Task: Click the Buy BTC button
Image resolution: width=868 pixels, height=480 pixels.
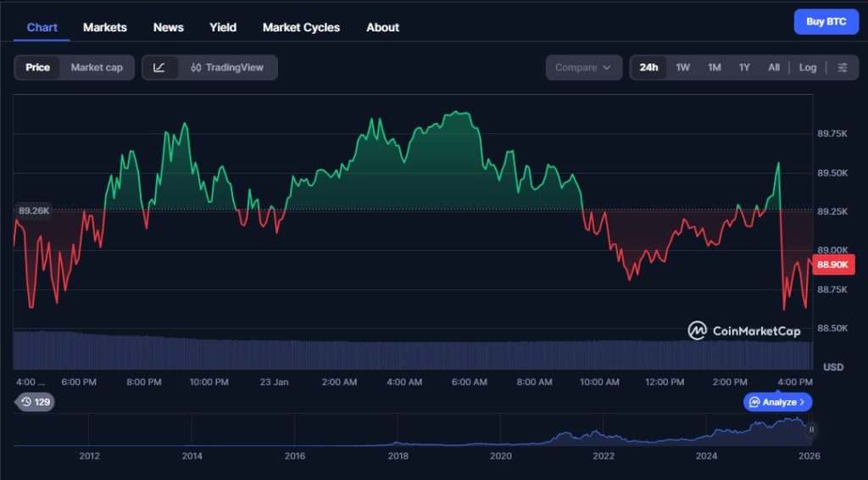Action: tap(826, 22)
